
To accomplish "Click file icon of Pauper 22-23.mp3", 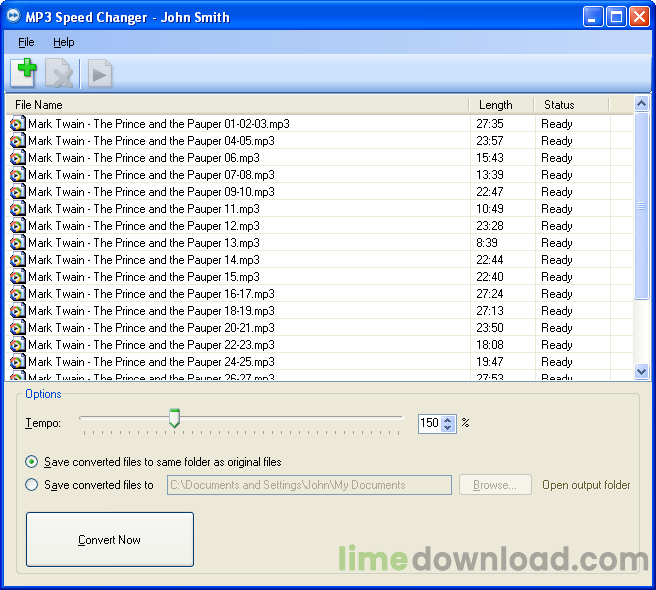I will (17, 345).
